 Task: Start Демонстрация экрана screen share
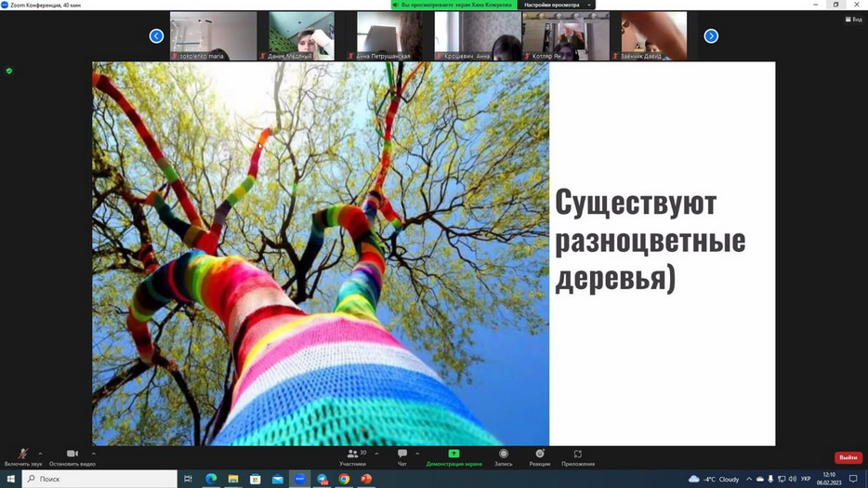(x=454, y=455)
